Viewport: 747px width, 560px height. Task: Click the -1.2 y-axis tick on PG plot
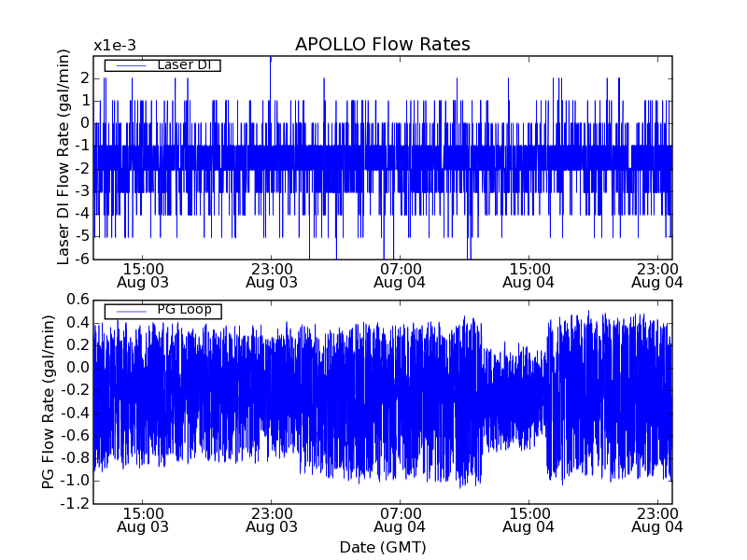(x=76, y=504)
